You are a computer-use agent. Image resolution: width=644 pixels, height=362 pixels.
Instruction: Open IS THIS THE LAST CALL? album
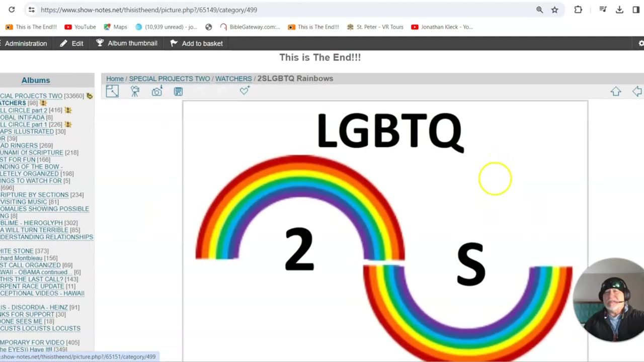32,279
